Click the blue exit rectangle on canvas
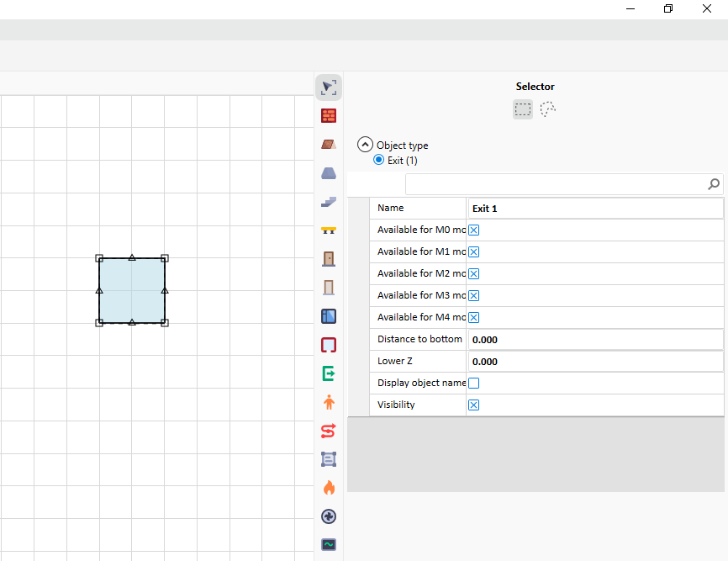This screenshot has width=728, height=561. (x=132, y=290)
